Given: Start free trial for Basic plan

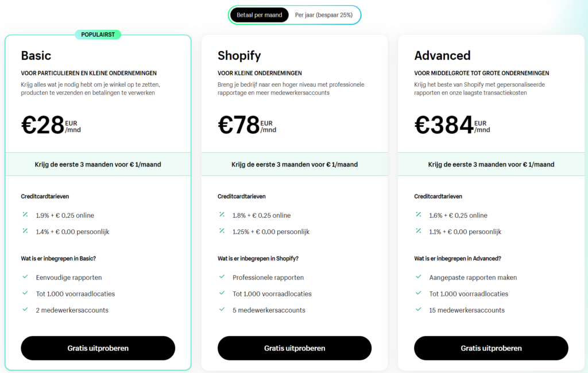Looking at the screenshot, I should (98, 348).
